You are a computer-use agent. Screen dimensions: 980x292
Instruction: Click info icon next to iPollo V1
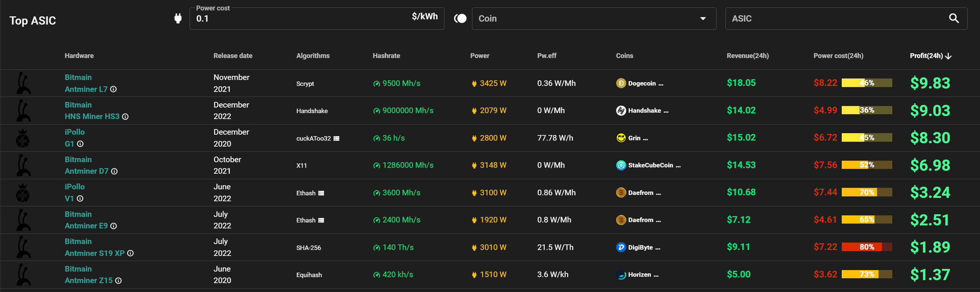pyautogui.click(x=80, y=199)
